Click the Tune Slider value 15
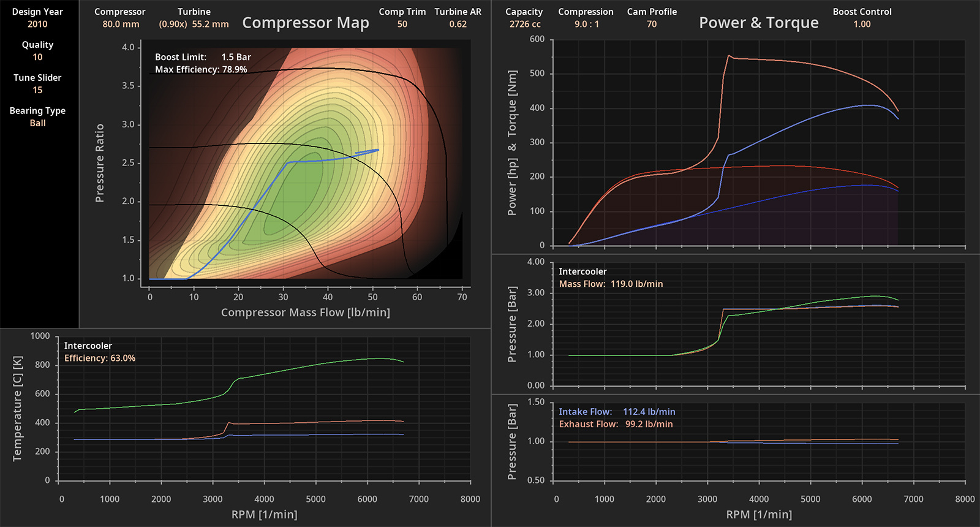This screenshot has height=527, width=980. pos(37,90)
